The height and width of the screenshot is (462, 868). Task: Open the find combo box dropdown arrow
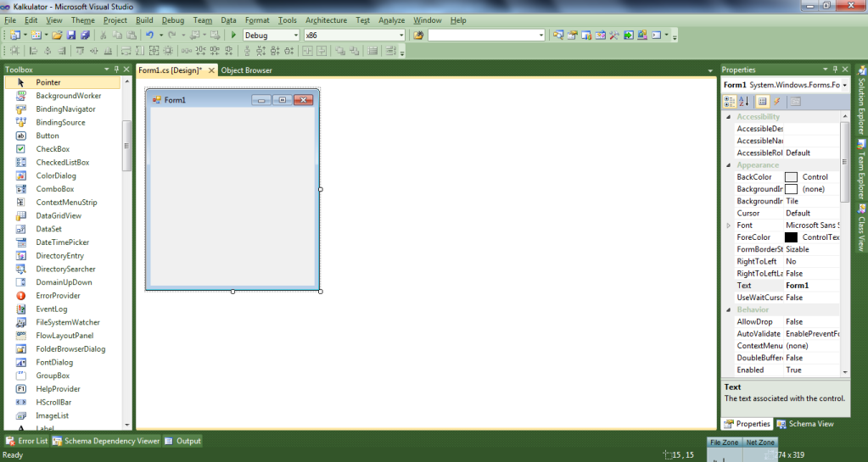(x=540, y=35)
